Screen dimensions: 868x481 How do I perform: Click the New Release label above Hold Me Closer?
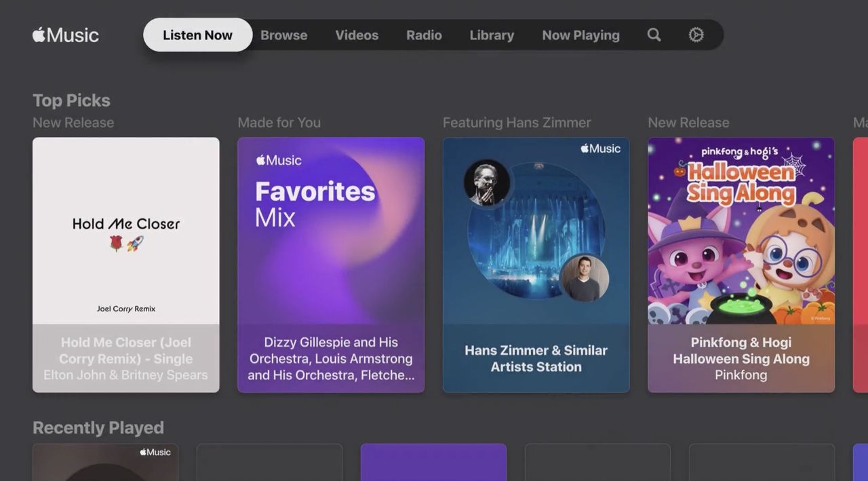[73, 122]
